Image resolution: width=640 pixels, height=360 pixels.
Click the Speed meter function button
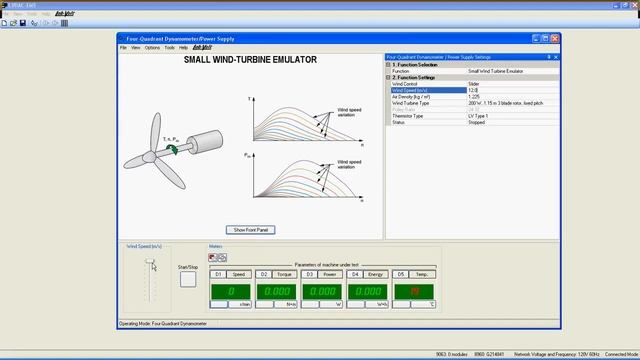239,274
